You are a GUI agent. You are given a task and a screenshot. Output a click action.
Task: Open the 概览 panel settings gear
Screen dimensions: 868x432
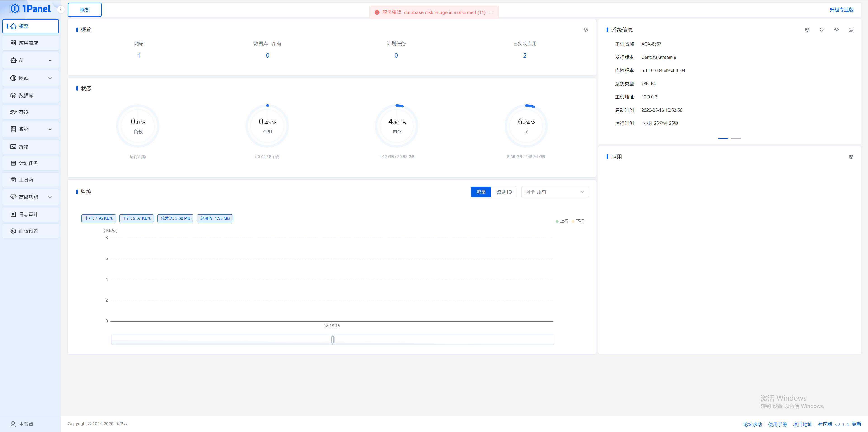586,30
